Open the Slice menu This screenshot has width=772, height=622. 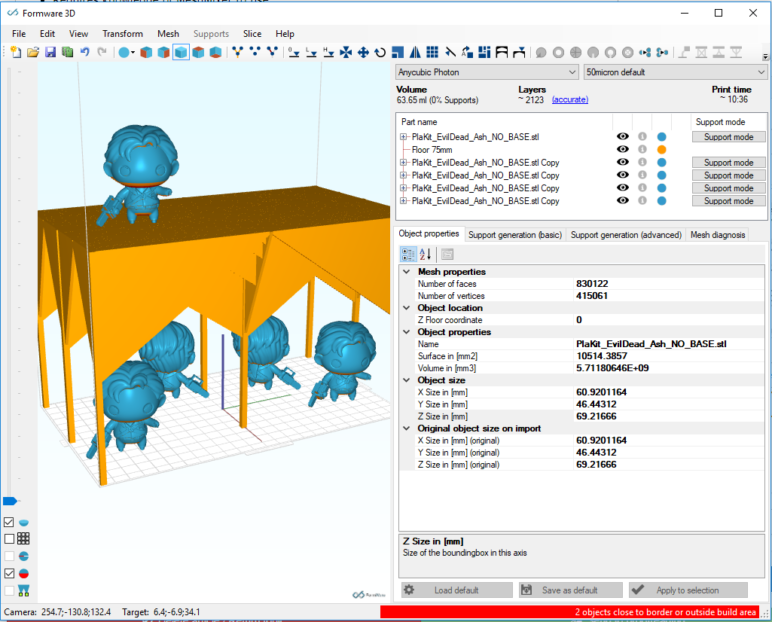[x=252, y=33]
